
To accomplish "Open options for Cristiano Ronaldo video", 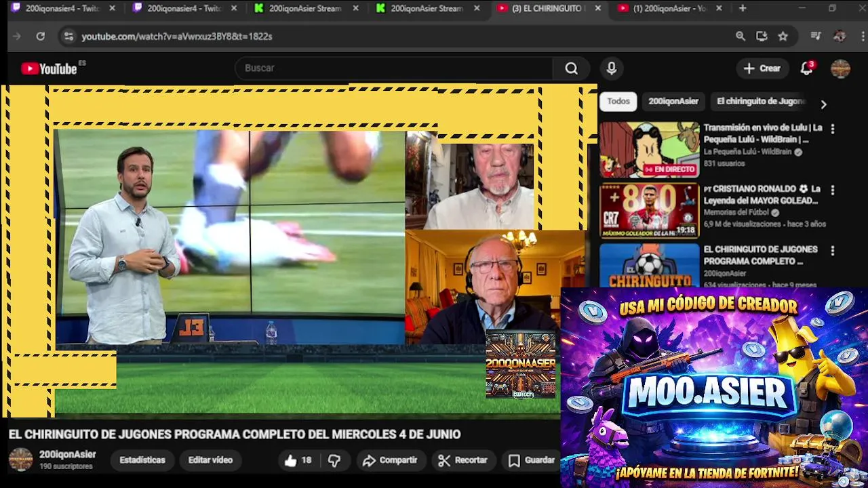I will click(832, 190).
